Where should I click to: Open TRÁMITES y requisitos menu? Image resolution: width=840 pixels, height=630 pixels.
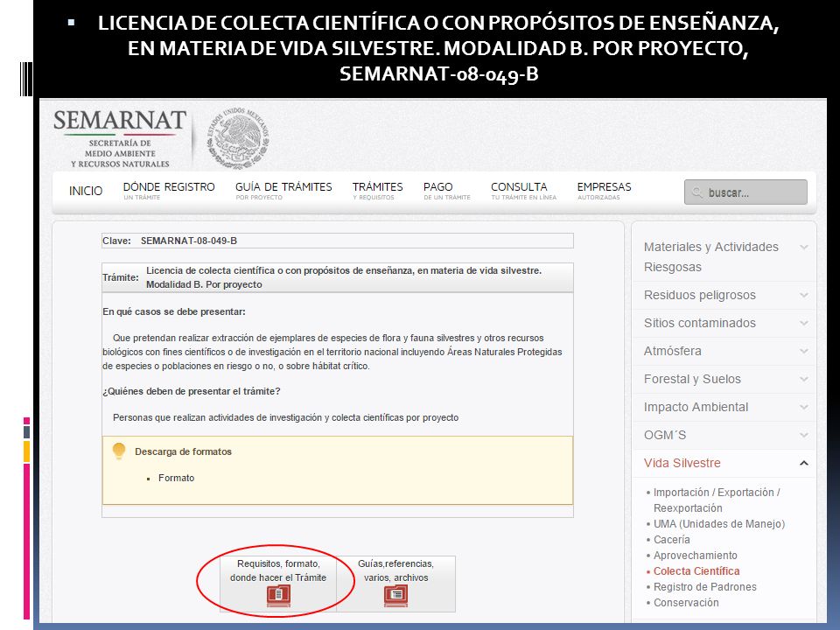click(378, 191)
